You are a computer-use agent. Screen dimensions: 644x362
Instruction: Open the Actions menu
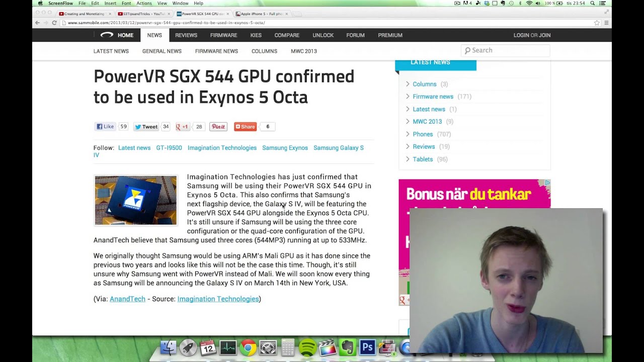click(x=144, y=3)
